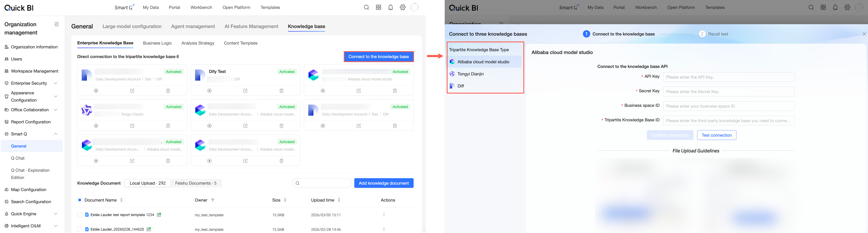Focus the Tripartite Knowledge Base ID field
The height and width of the screenshot is (233, 868).
tap(729, 121)
